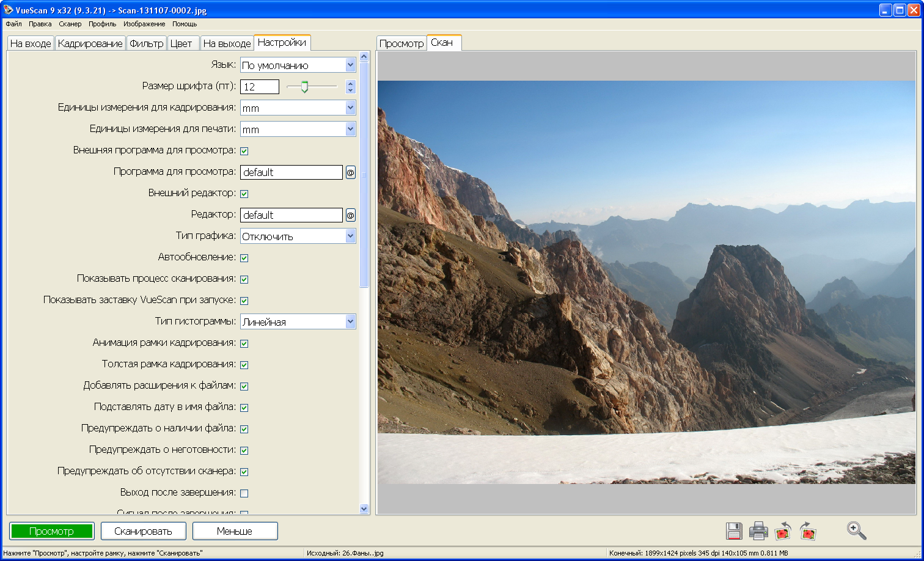Toggle Толстая рамка кадрирования checkbox
The image size is (924, 561).
pos(244,365)
